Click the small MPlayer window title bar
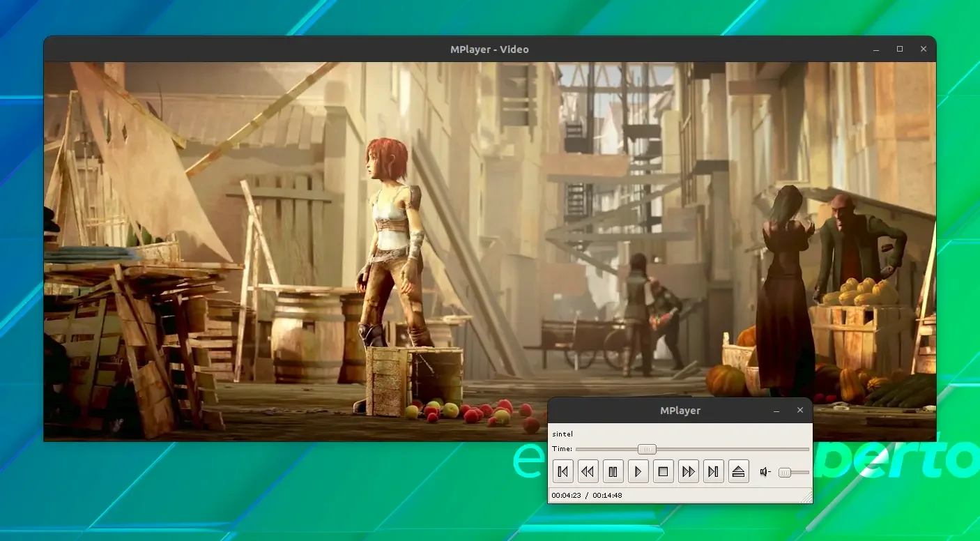980x541 pixels. [680, 411]
